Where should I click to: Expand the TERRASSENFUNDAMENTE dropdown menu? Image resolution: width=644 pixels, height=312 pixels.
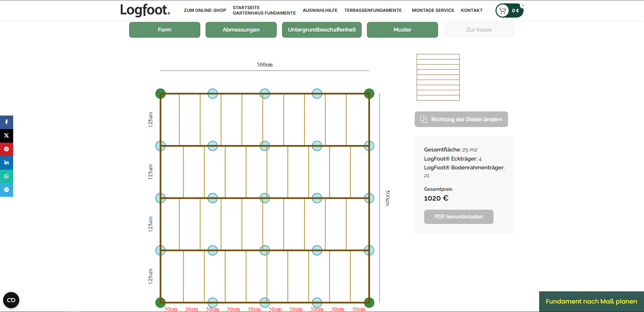(x=374, y=10)
